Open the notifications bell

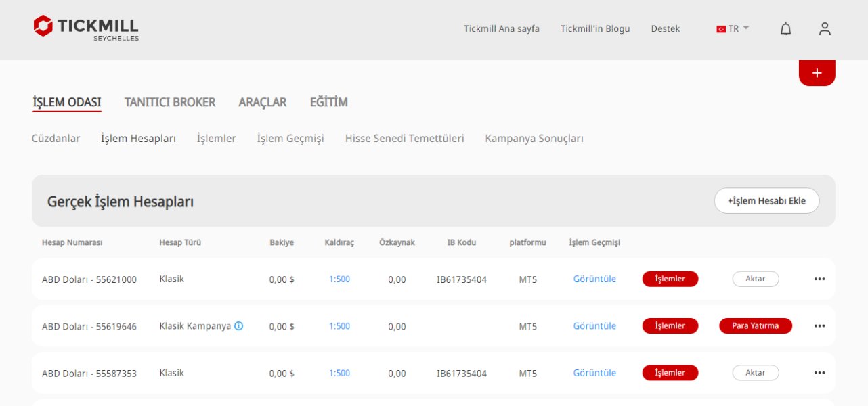[x=785, y=29]
